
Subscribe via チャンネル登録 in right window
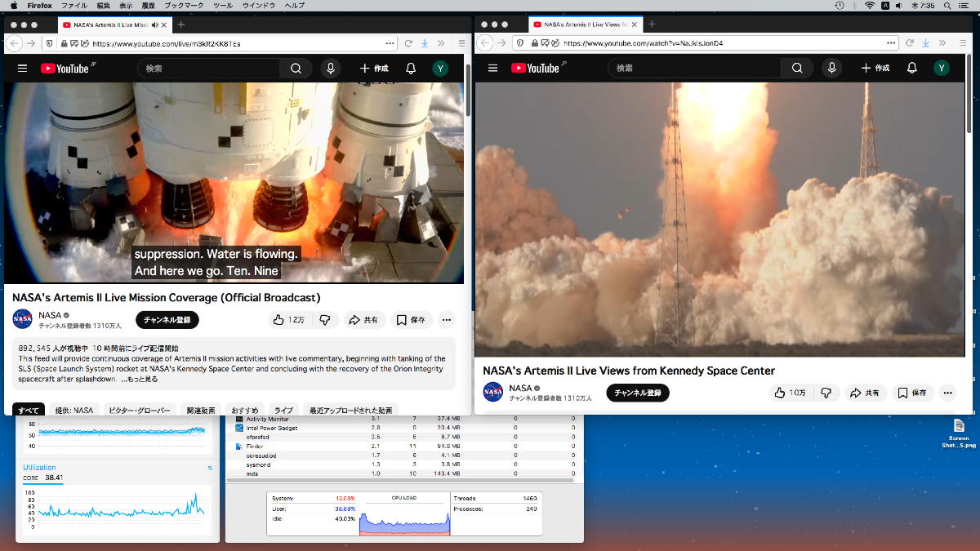(638, 393)
